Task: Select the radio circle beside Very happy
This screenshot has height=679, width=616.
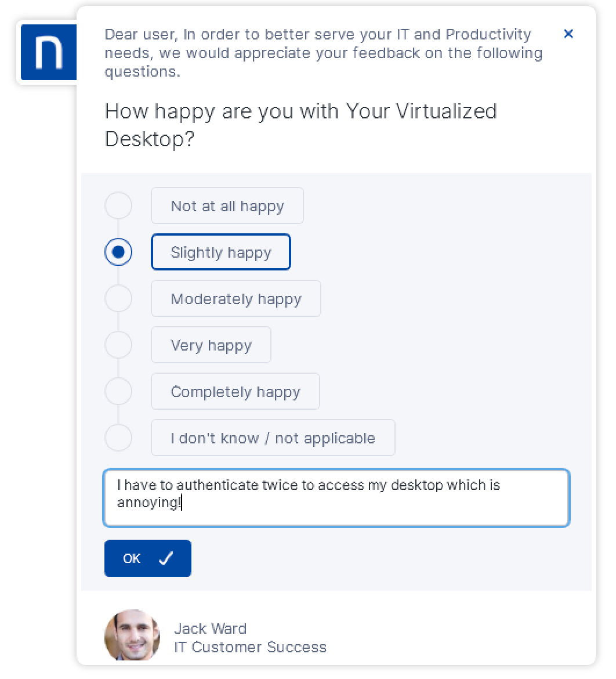Action: point(118,345)
